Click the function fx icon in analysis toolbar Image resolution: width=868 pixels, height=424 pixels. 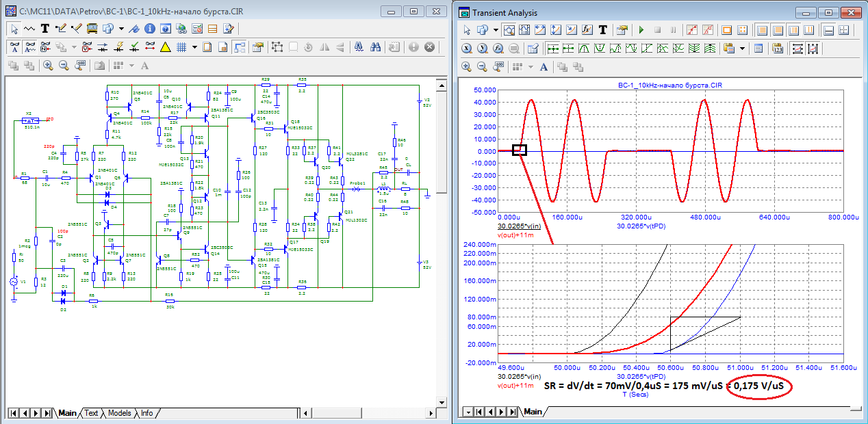click(587, 30)
